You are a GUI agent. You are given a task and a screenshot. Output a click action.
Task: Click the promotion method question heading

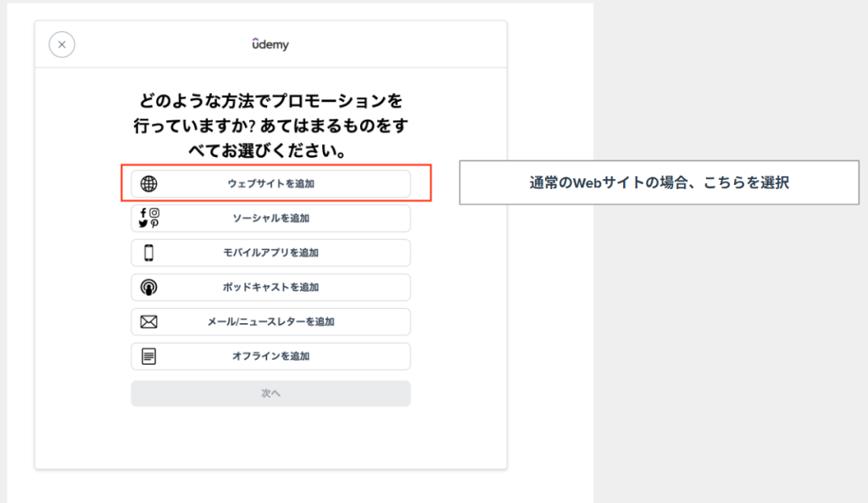tap(270, 126)
